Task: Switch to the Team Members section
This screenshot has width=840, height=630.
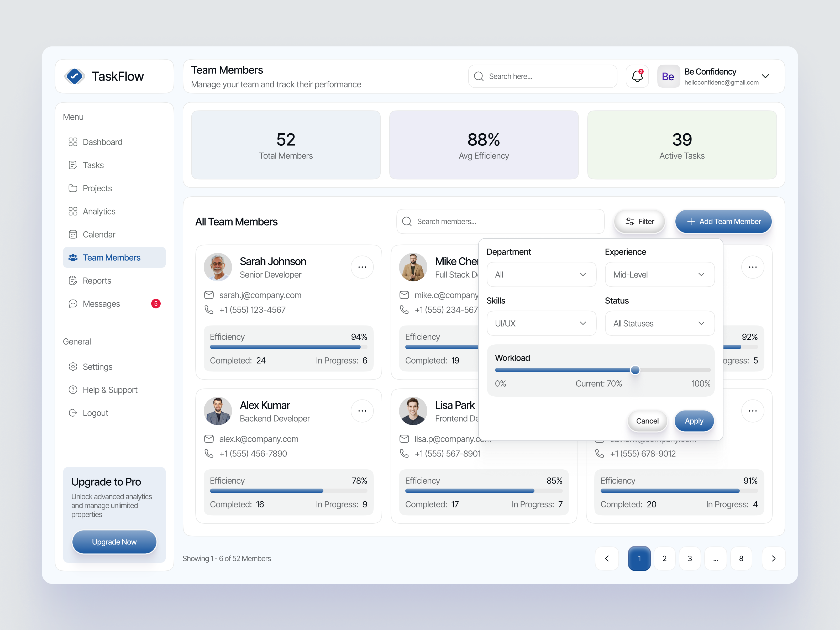Action: pyautogui.click(x=111, y=257)
